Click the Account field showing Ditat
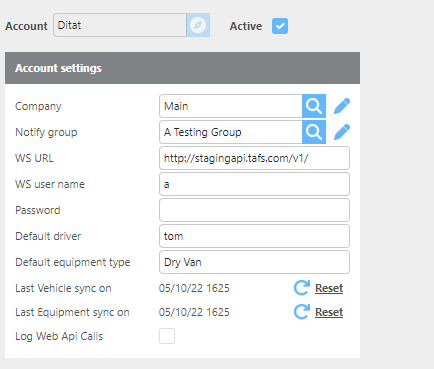Screen dimensions: 434x369 [120, 25]
